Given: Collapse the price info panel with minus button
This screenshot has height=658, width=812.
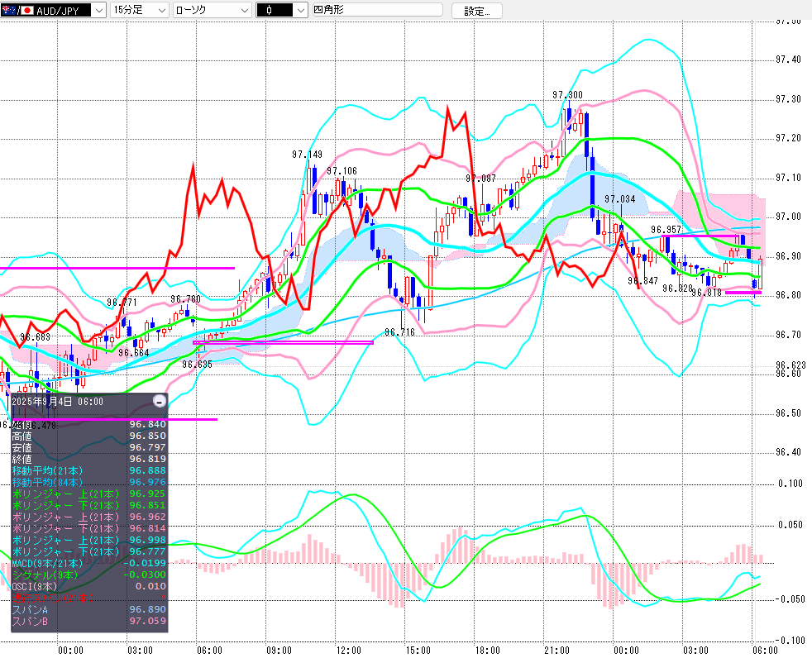Looking at the screenshot, I should 160,401.
